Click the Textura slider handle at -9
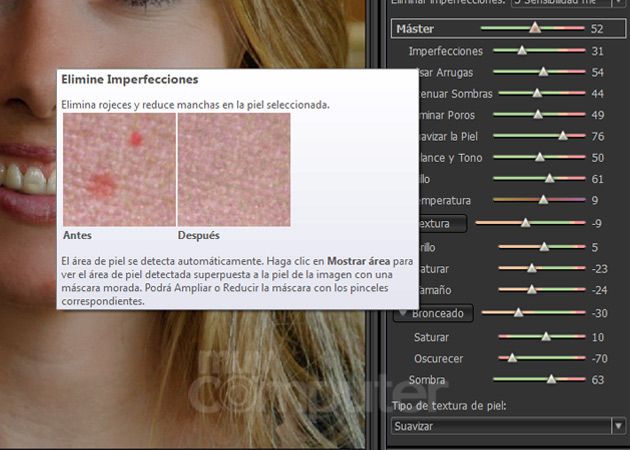This screenshot has height=450, width=630. (526, 223)
